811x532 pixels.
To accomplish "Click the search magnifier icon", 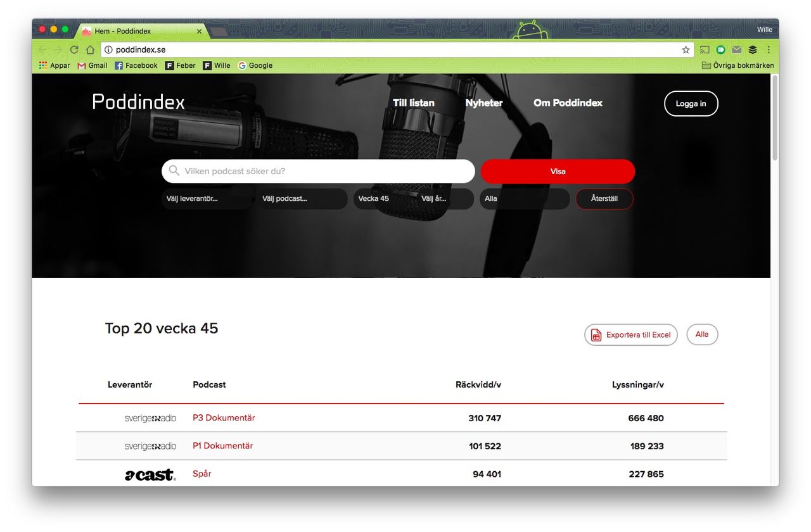I will point(174,171).
